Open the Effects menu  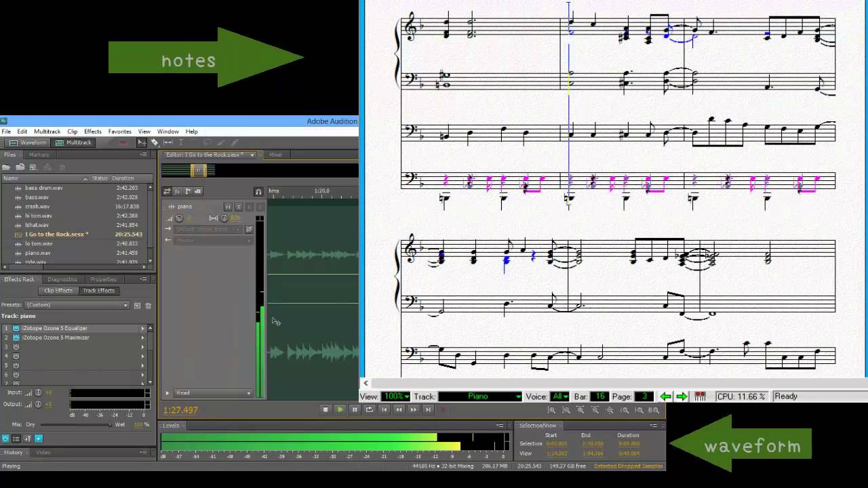(x=93, y=131)
